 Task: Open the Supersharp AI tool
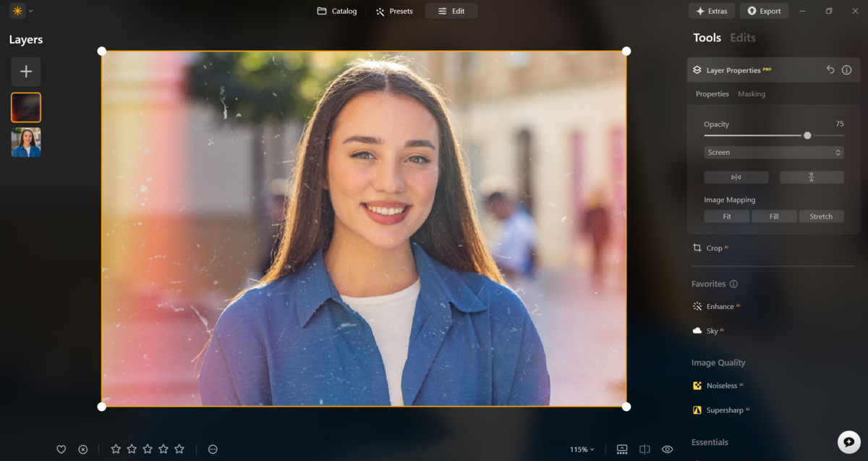coord(726,410)
